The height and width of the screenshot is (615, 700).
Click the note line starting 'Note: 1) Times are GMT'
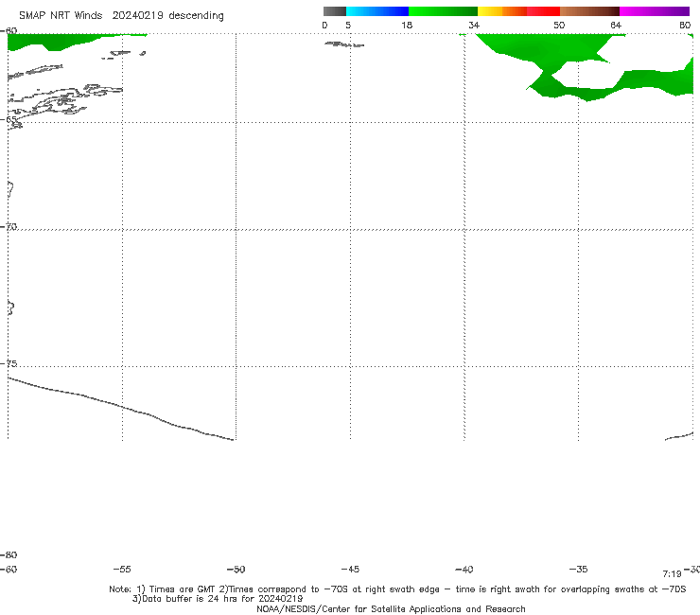click(x=397, y=589)
